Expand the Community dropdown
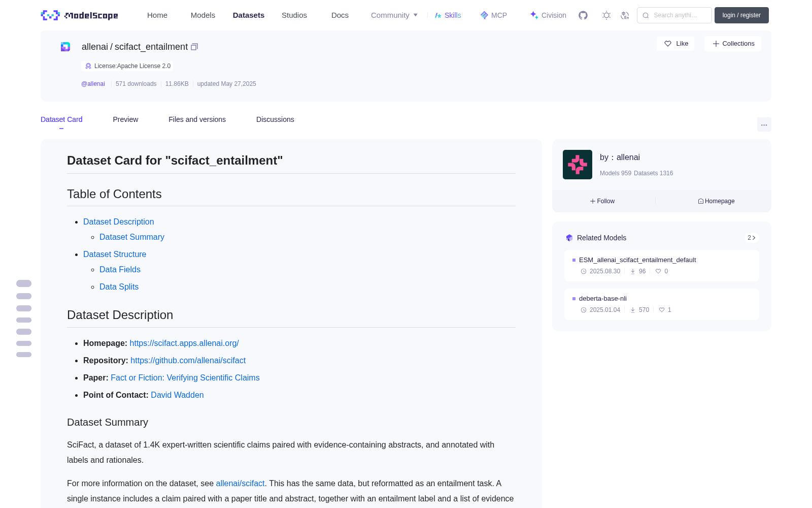 click(394, 15)
